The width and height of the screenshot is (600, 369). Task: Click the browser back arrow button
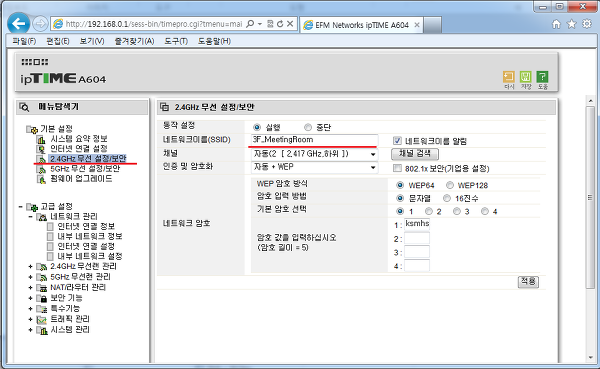coord(18,24)
